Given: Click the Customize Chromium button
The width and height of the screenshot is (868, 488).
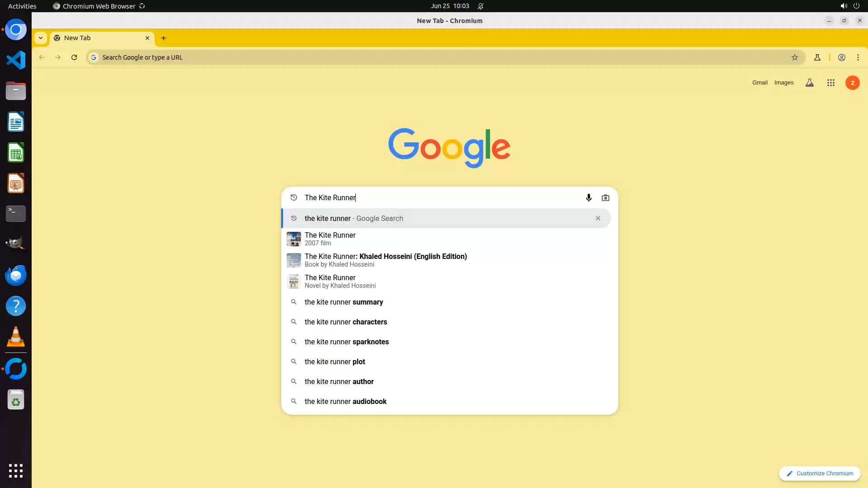Looking at the screenshot, I should coord(819,473).
